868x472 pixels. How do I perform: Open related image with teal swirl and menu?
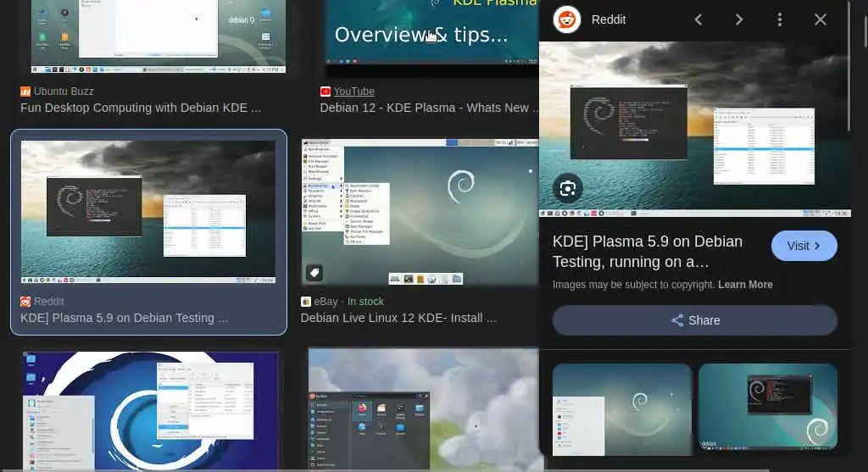coord(622,409)
